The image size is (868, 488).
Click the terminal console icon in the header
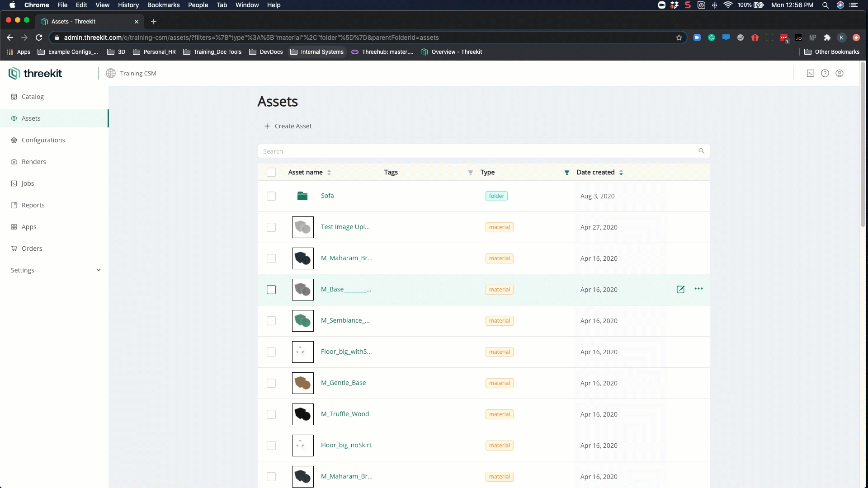pyautogui.click(x=810, y=73)
